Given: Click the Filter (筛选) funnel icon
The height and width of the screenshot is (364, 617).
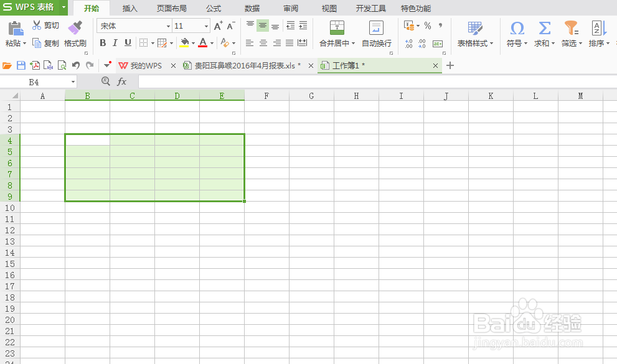Looking at the screenshot, I should point(572,28).
